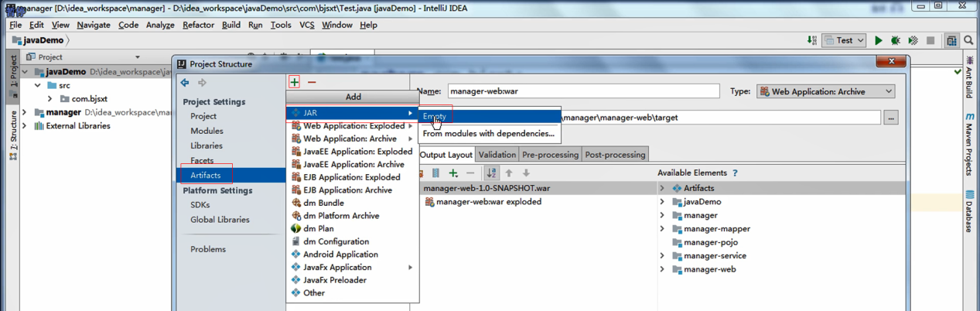Viewport: 980px width, 311px height.
Task: Click the output directory browse button
Action: click(891, 118)
